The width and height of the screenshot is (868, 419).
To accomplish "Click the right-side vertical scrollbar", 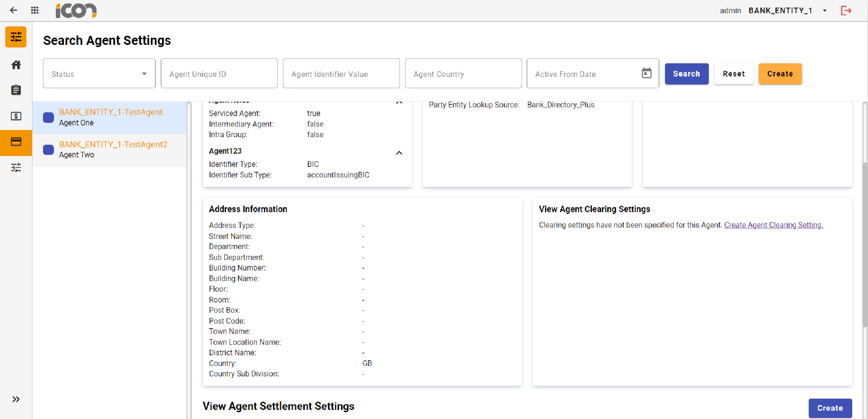I will coord(865,245).
